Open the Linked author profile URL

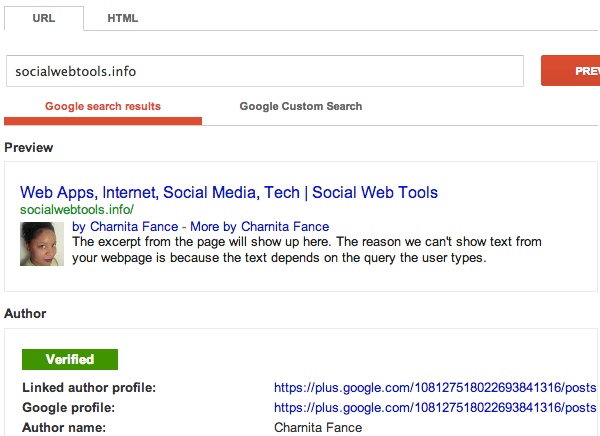pos(435,387)
